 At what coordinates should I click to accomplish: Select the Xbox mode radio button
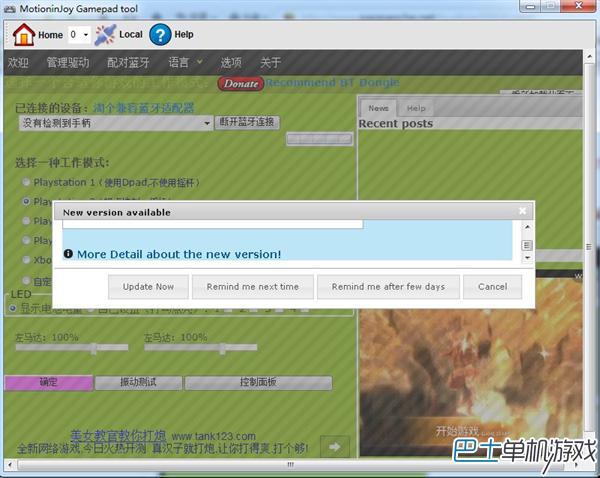click(26, 260)
